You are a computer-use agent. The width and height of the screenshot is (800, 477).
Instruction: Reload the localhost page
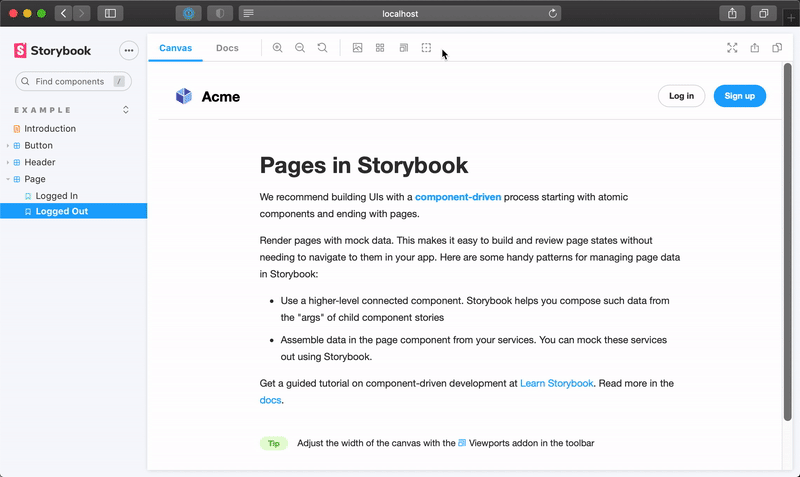click(553, 14)
